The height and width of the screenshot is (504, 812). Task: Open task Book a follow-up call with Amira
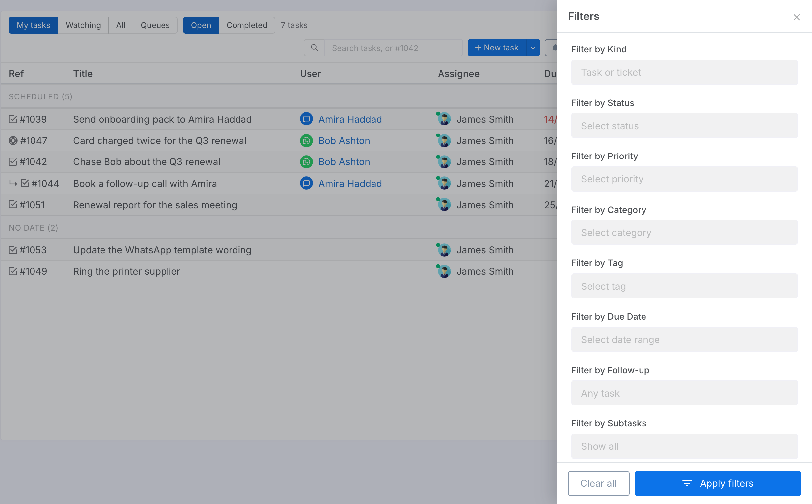145,183
